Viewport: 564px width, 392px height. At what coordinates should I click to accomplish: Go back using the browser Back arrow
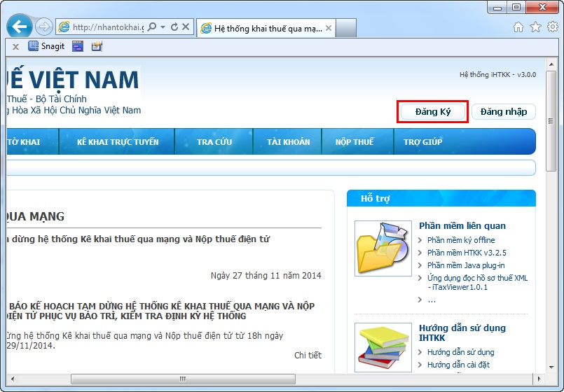point(20,26)
